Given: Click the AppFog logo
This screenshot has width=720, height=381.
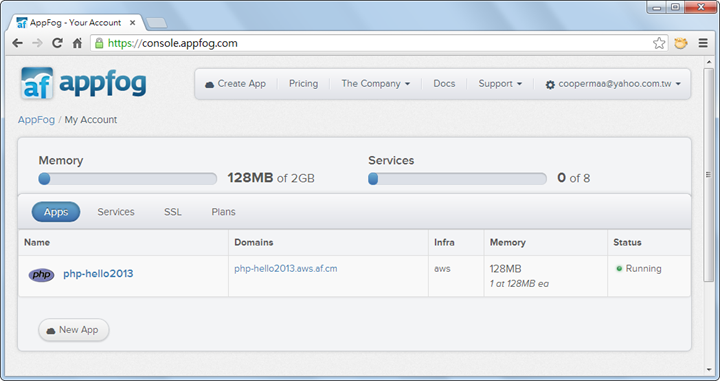Looking at the screenshot, I should tap(84, 83).
